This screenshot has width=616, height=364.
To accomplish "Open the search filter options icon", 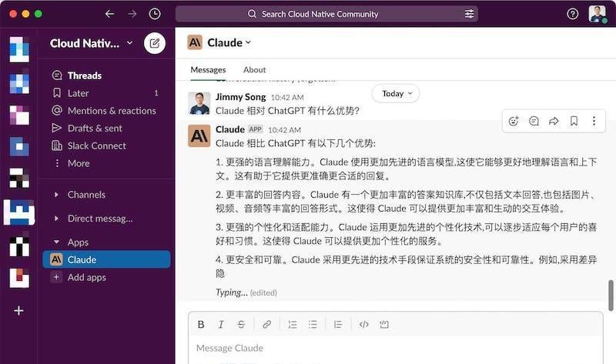I will coord(469,14).
